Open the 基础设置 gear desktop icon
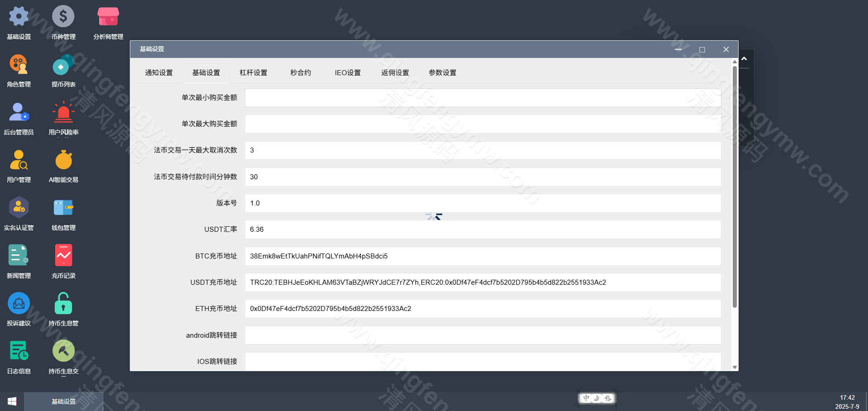Screen dimensions: 868x411 pos(19,17)
